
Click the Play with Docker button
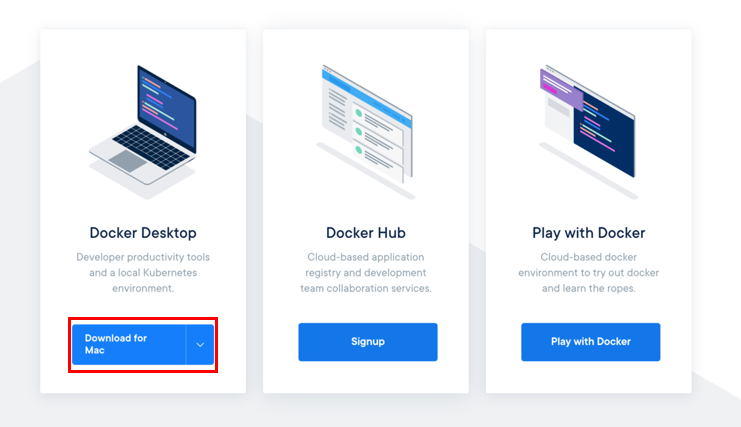[x=591, y=342]
